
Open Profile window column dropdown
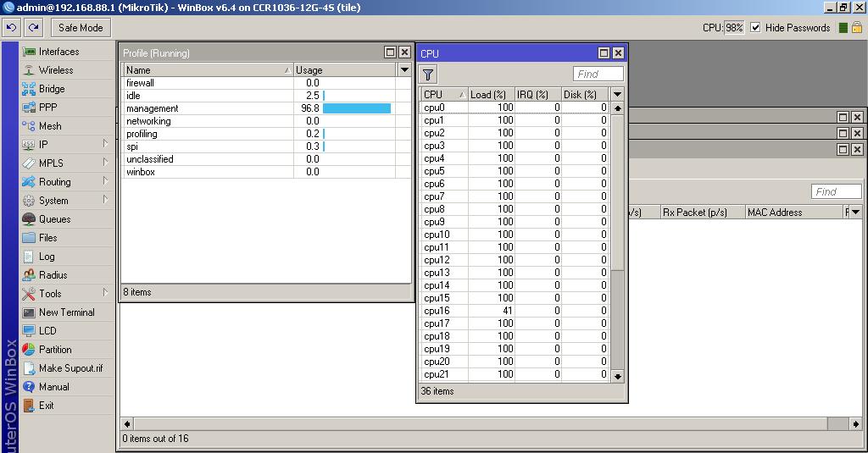coord(404,69)
